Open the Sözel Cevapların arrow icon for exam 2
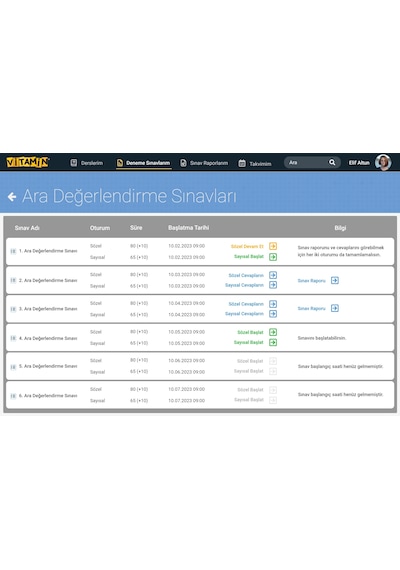400x570 pixels. coord(273,275)
